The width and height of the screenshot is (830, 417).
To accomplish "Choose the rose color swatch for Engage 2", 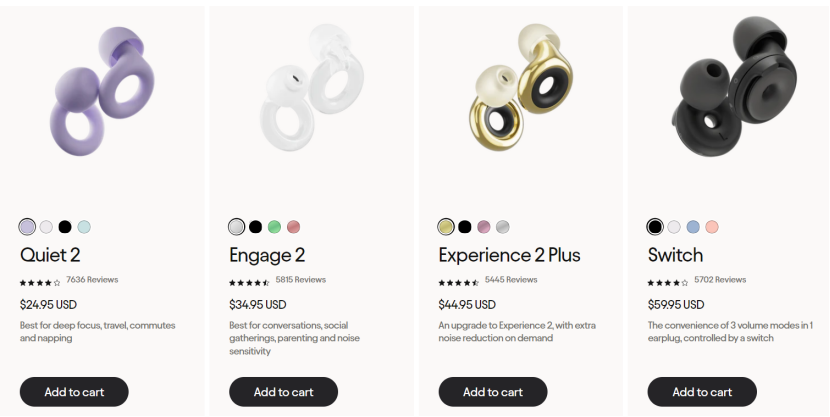I will tap(293, 227).
